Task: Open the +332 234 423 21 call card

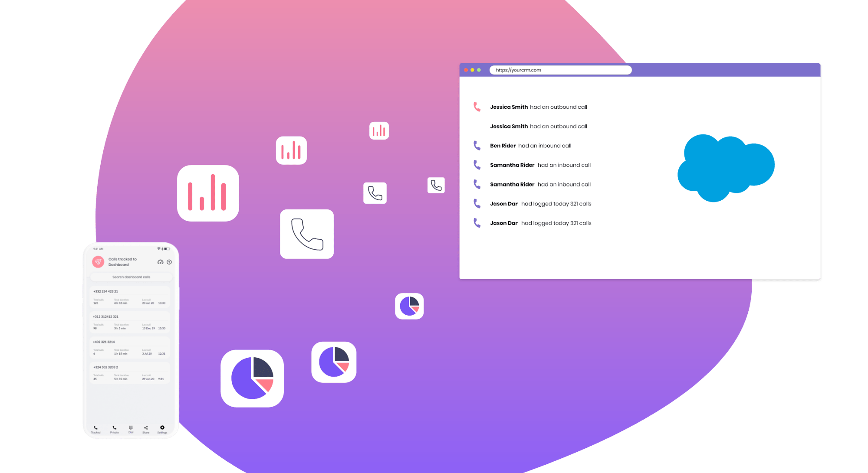Action: pyautogui.click(x=129, y=297)
